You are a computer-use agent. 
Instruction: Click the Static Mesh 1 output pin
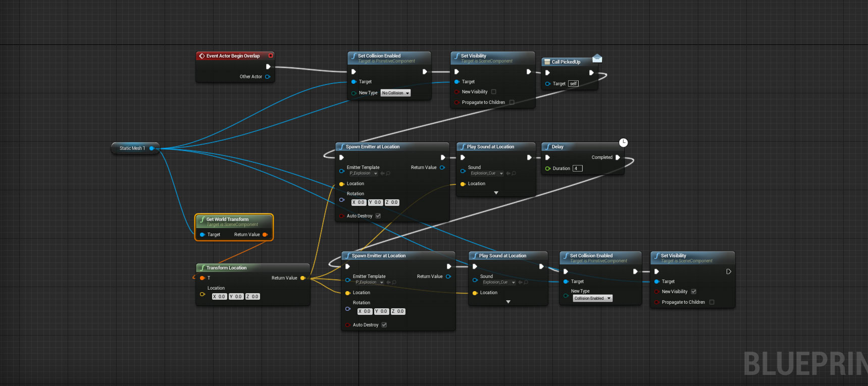pos(151,148)
